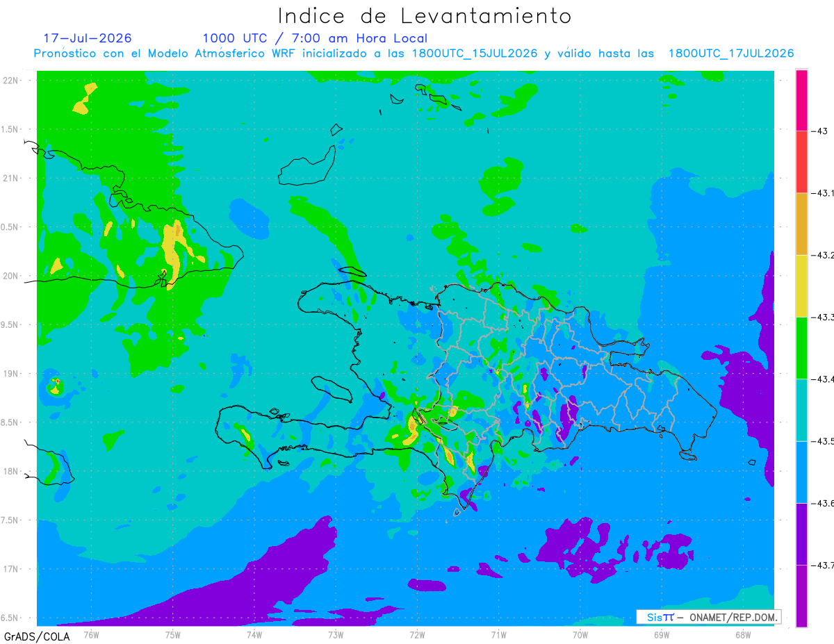Click the valid-until time '1800UTC_17JUL2026'
Viewport: 834px width, 644px height.
tap(731, 53)
